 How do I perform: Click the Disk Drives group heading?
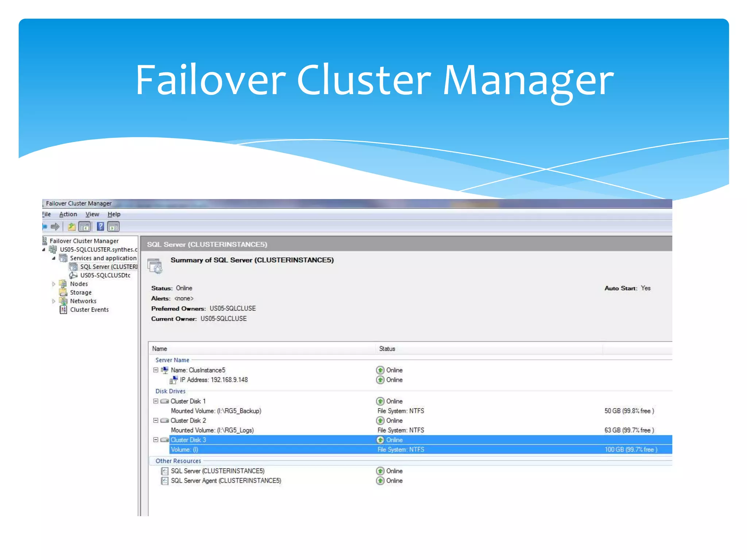170,391
